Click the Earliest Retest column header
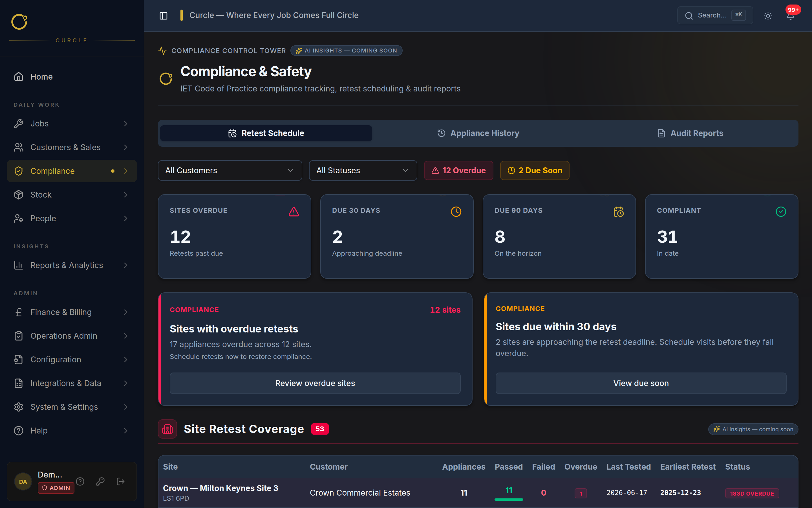This screenshot has height=508, width=812. pos(688,467)
